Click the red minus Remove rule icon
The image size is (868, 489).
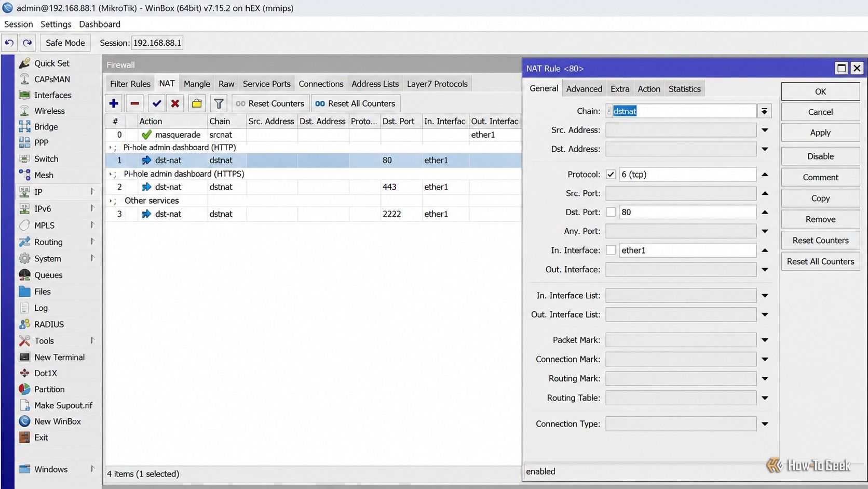[x=134, y=103]
